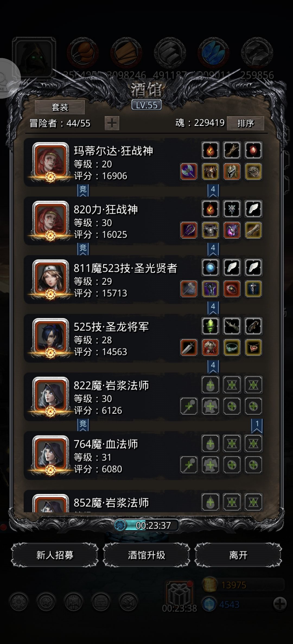Click the 酒馆升级 button

pos(146,555)
